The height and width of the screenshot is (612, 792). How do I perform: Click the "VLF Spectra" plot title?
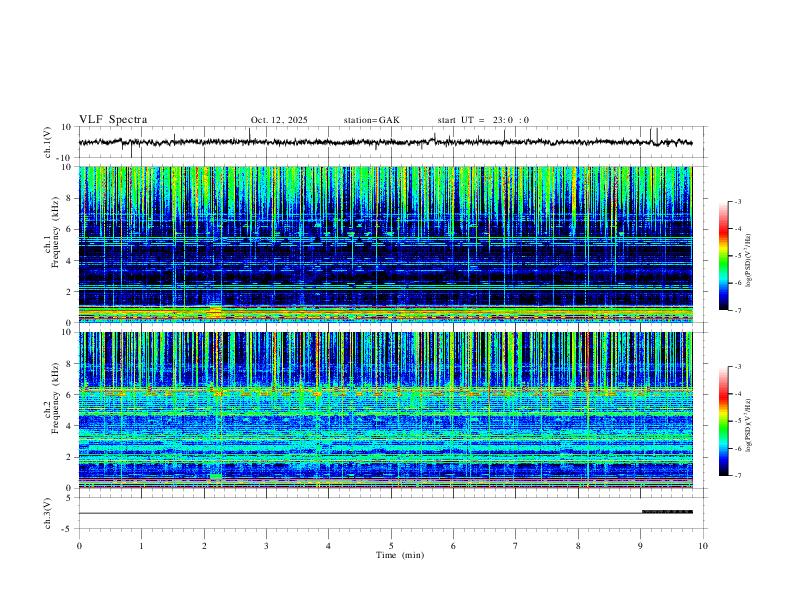113,120
